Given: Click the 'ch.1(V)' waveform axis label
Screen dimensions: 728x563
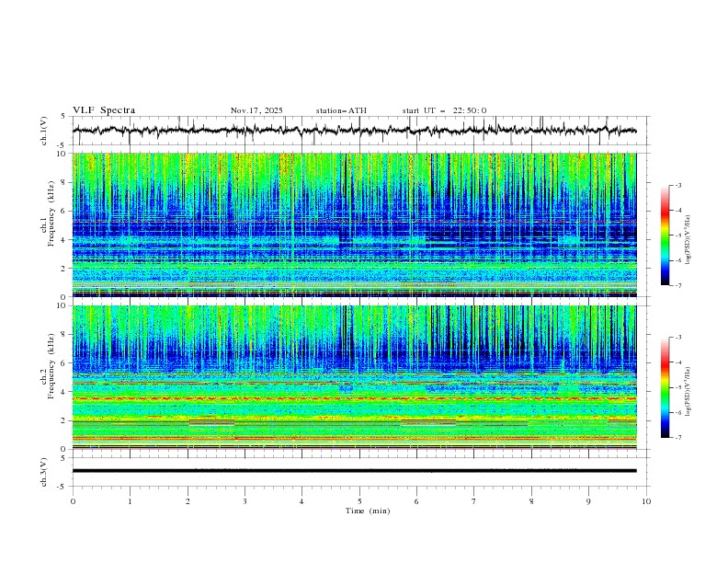Looking at the screenshot, I should point(43,131).
